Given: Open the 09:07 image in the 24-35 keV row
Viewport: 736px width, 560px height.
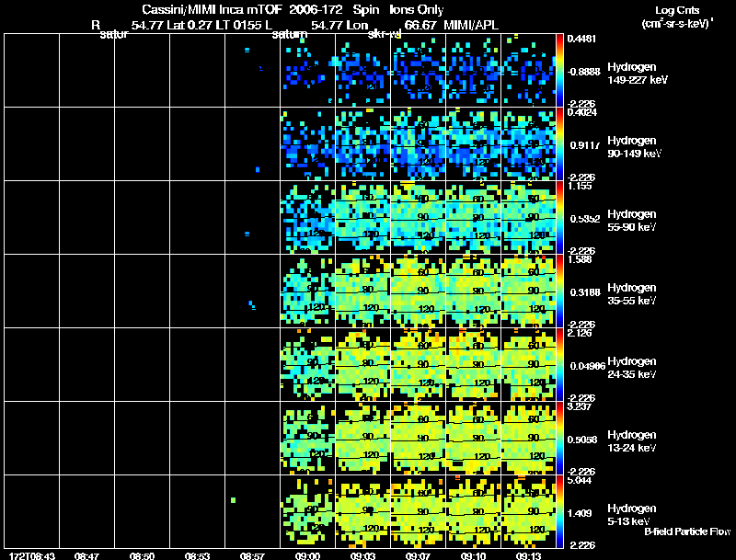Looking at the screenshot, I should [x=418, y=364].
